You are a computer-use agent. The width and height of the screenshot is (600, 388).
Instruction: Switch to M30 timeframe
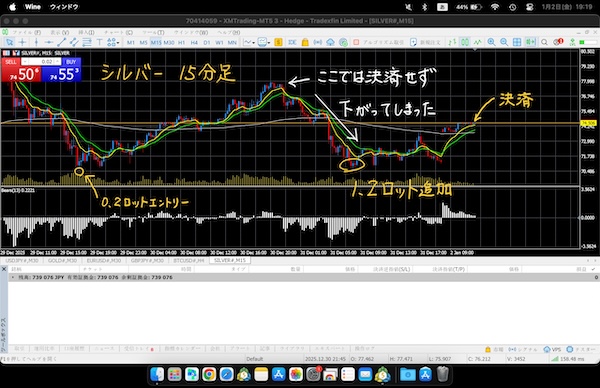coord(169,42)
